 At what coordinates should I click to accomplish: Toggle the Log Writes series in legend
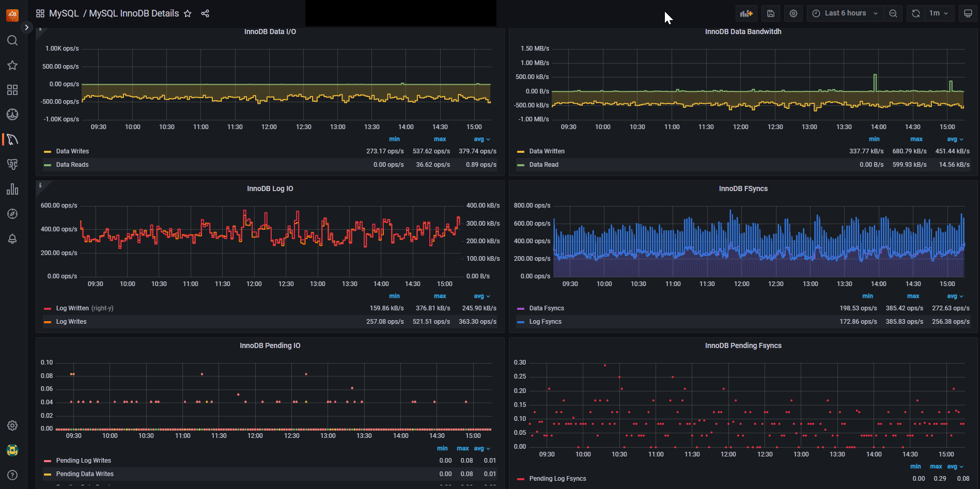[71, 322]
